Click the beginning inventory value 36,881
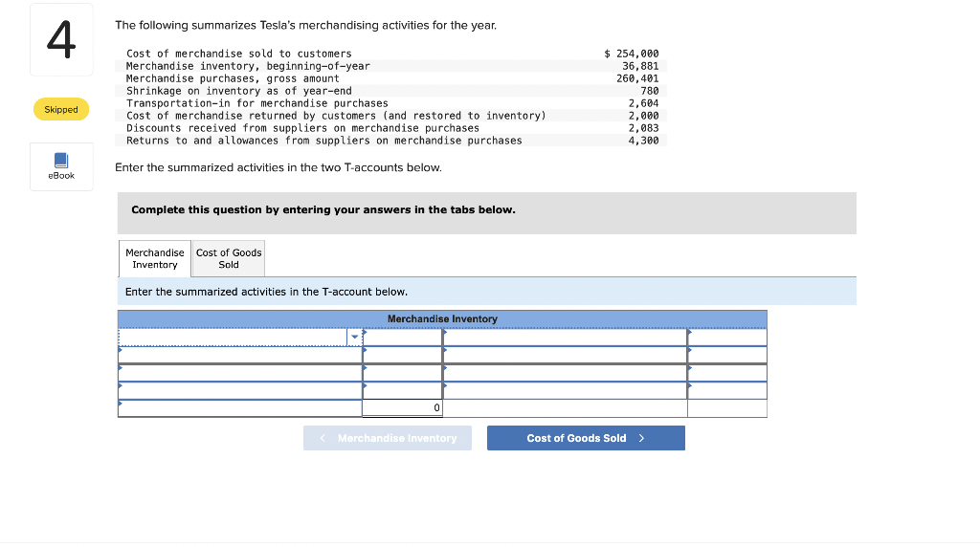Image resolution: width=980 pixels, height=547 pixels. click(640, 66)
